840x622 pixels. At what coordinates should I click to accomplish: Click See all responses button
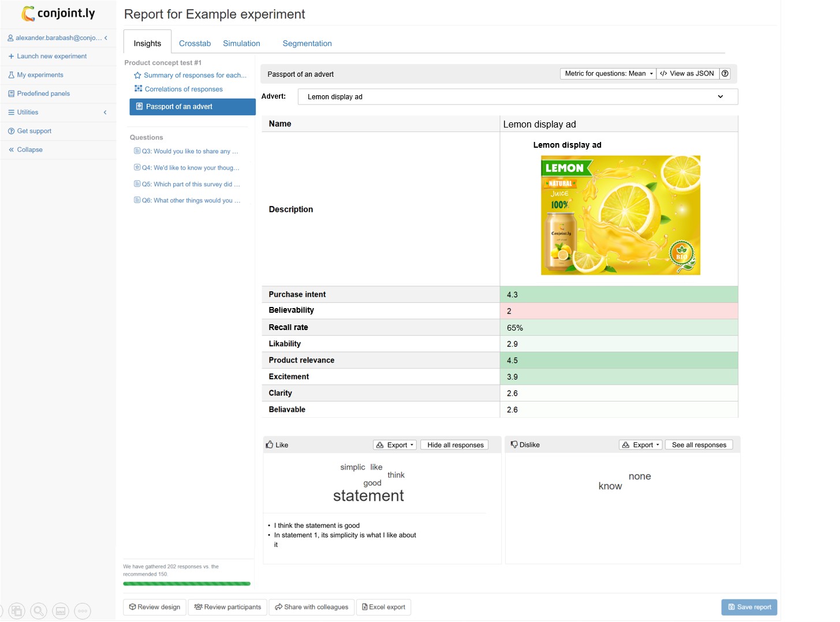(x=699, y=445)
